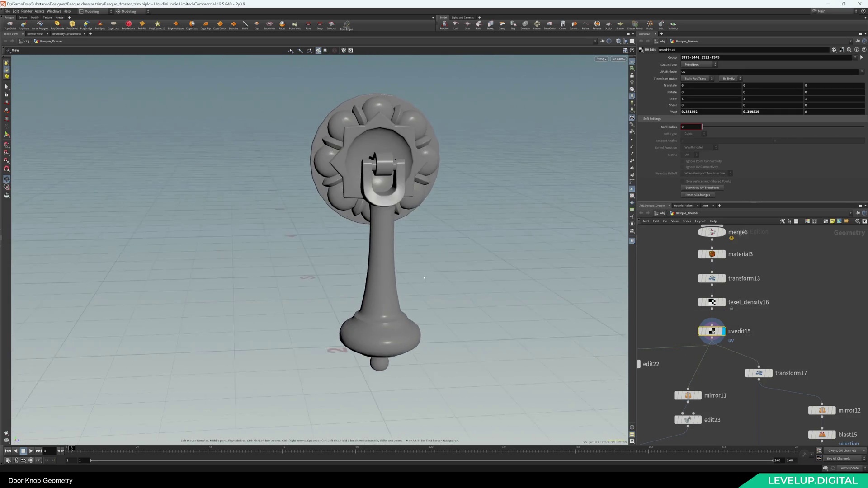Toggle Ignore Point Connectivity checkbox

(683, 161)
